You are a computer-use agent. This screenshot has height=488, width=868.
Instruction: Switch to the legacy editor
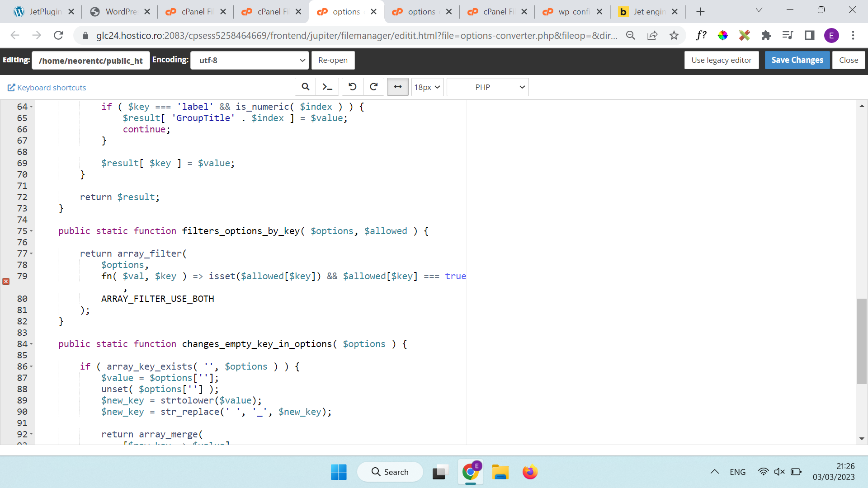click(721, 60)
